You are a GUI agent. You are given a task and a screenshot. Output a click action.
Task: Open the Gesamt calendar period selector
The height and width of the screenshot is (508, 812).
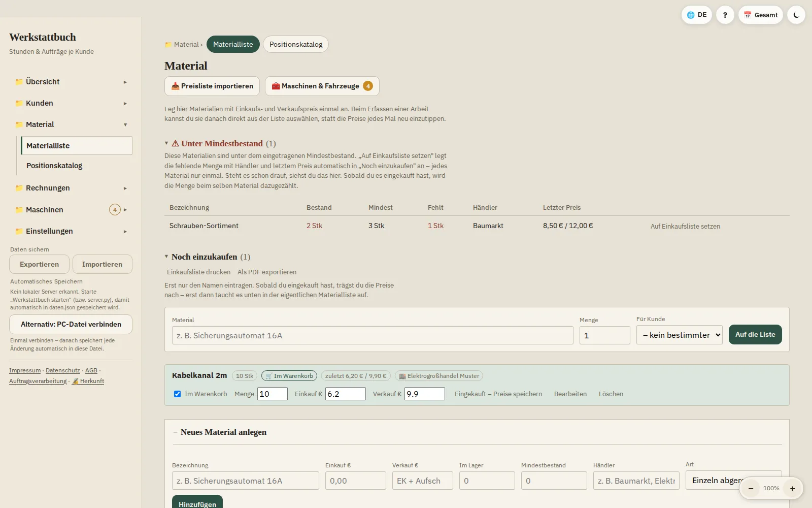click(x=760, y=15)
